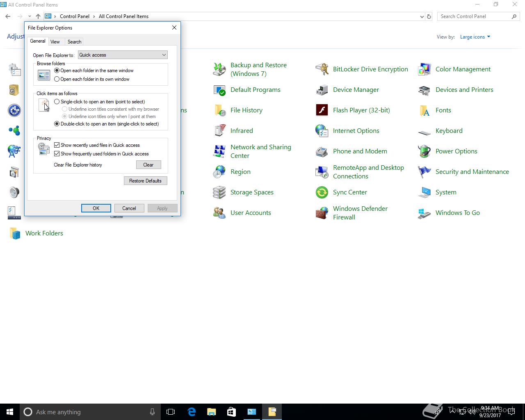Open the Internet Options icon
This screenshot has width=525, height=420.
pos(322,131)
